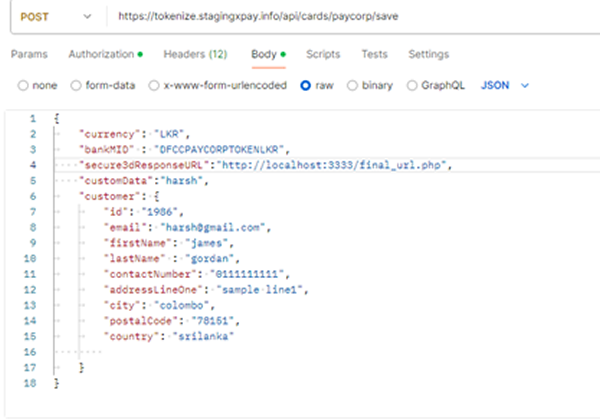Open the request Settings tab
The width and height of the screenshot is (600, 420).
(x=428, y=54)
